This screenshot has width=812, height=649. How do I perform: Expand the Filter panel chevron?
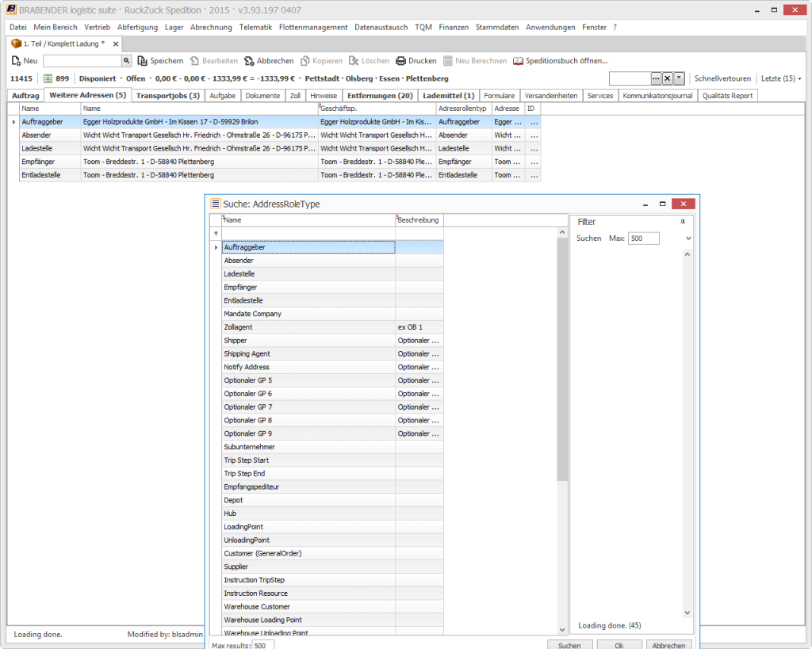[688, 239]
